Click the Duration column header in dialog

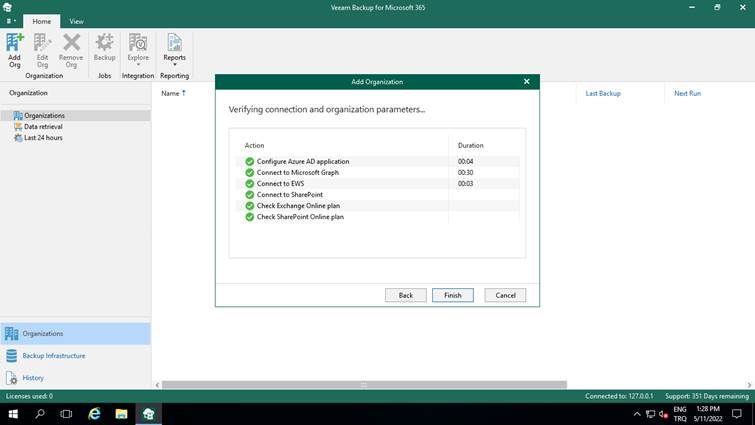(470, 145)
